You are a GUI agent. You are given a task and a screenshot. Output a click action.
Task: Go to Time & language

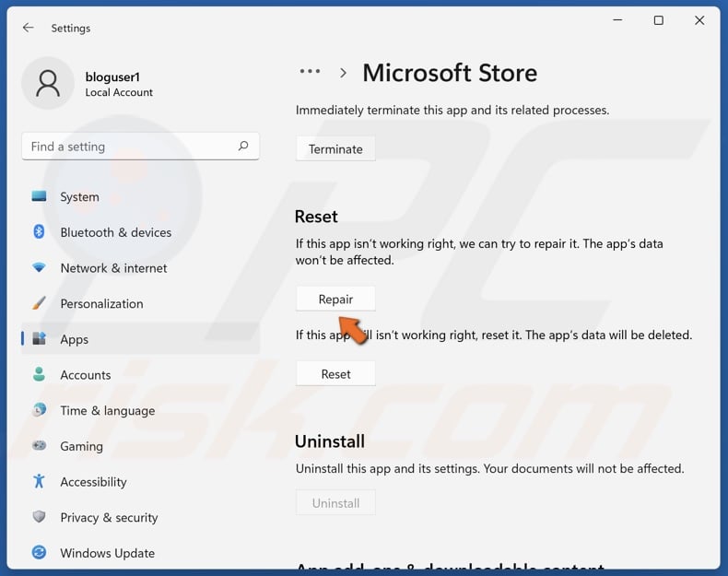pyautogui.click(x=108, y=411)
